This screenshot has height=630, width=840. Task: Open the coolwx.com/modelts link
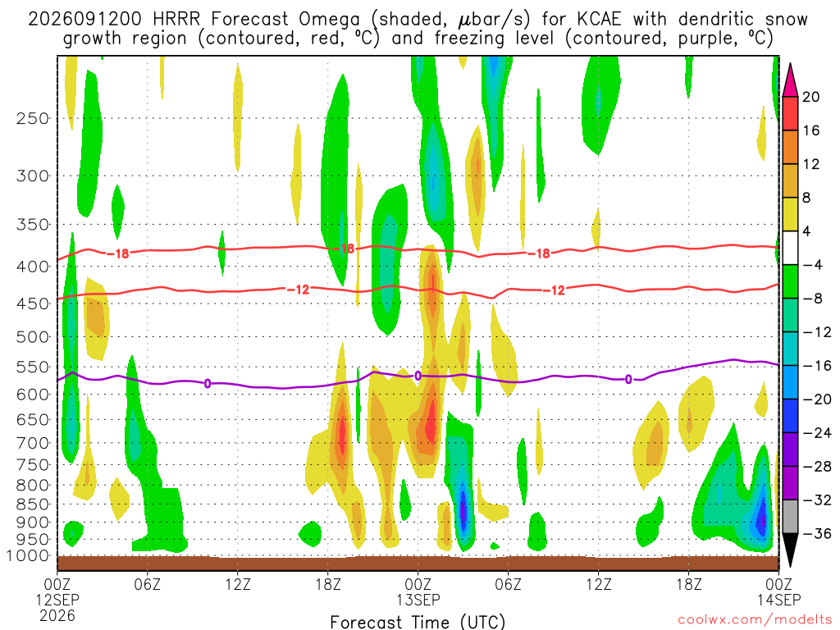(x=755, y=620)
